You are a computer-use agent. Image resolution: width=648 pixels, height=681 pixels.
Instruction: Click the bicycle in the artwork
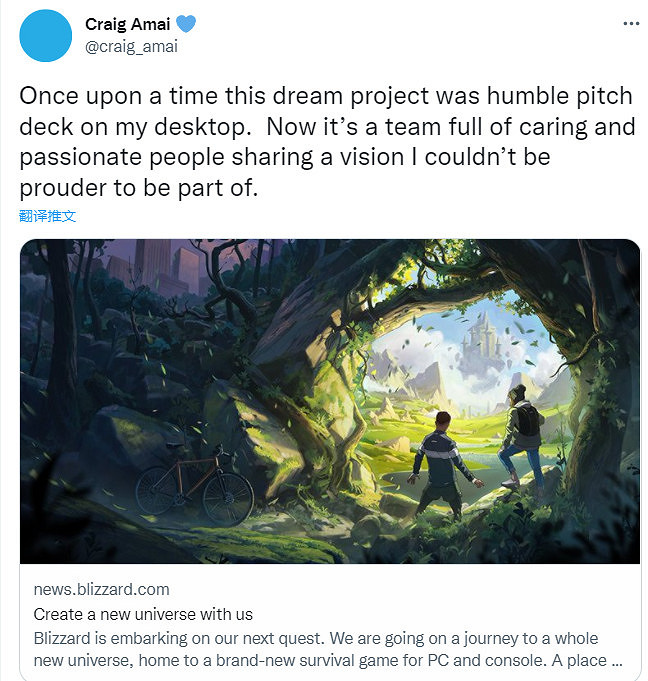click(x=195, y=488)
